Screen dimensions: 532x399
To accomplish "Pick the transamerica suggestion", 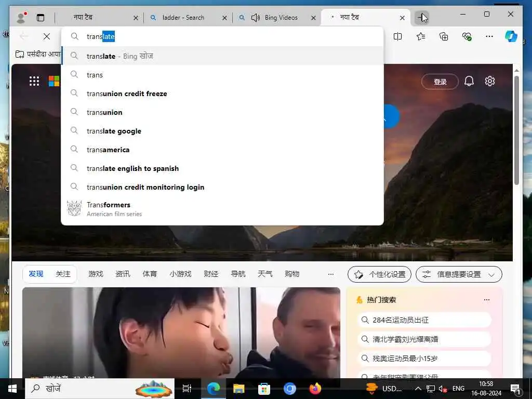I will (x=222, y=149).
